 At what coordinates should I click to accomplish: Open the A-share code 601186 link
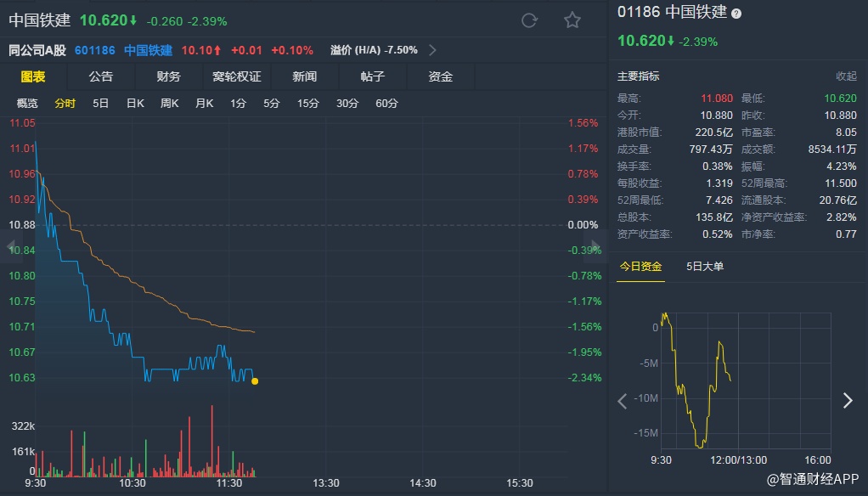tap(94, 50)
